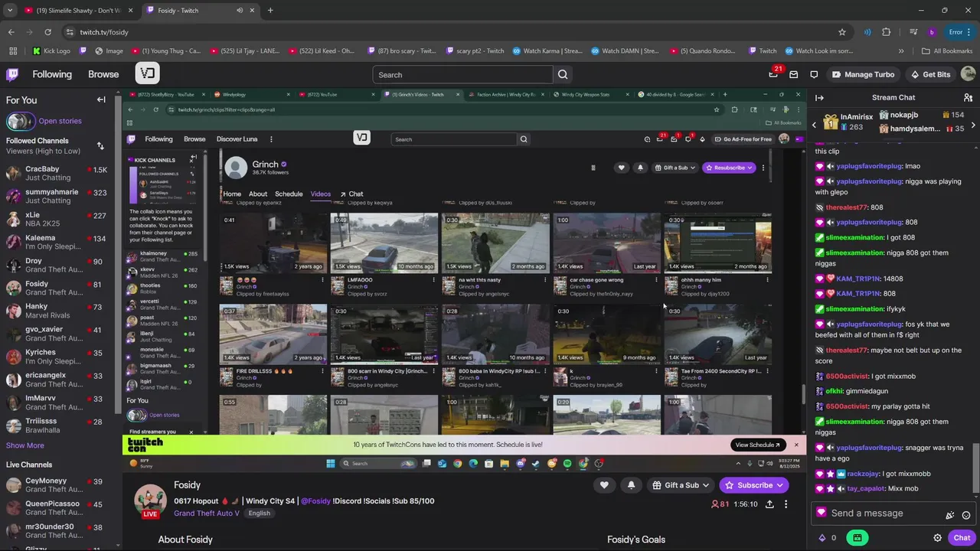Click the Manage Turbo button

[863, 74]
